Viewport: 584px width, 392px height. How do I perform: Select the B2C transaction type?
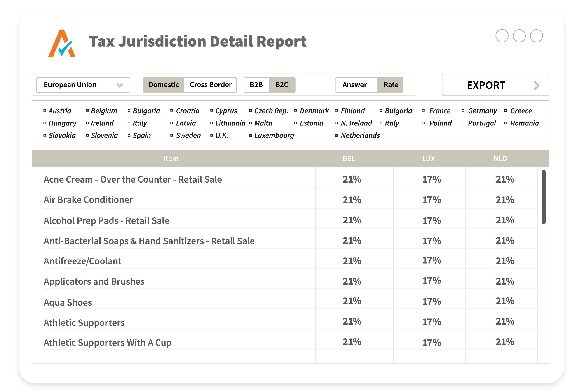coord(282,85)
